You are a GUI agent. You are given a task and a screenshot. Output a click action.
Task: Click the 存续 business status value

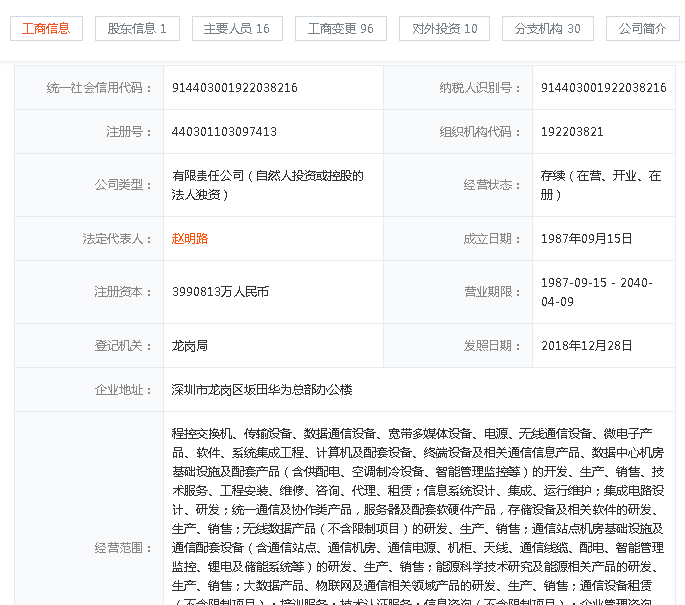(x=601, y=185)
